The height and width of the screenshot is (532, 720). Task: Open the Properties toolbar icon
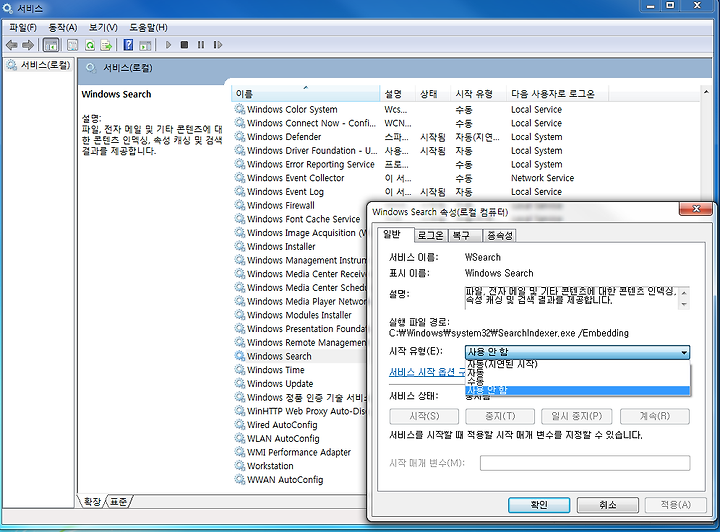72,45
